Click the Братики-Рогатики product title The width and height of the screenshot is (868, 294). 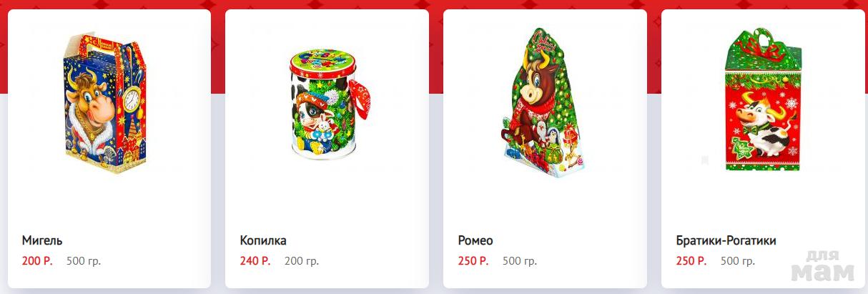[726, 240]
